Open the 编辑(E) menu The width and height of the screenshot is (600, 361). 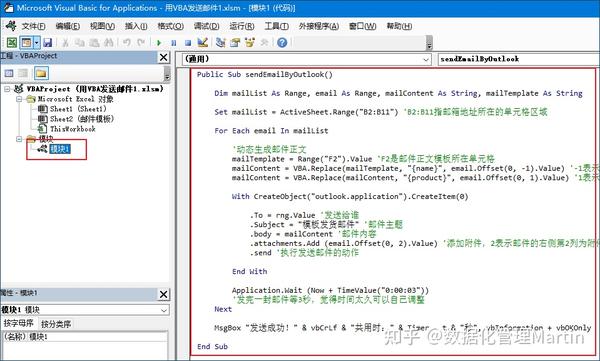tap(67, 26)
